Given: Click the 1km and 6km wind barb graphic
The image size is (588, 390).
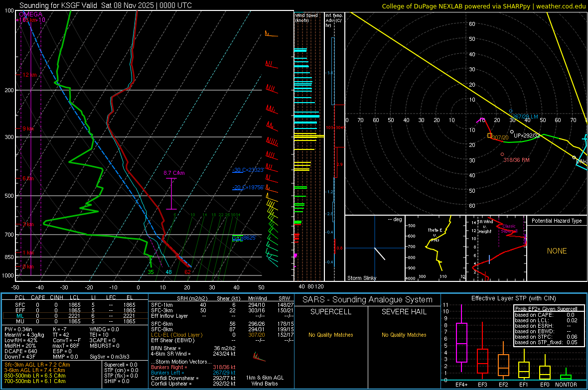Looking at the screenshot, I should pos(259,357).
